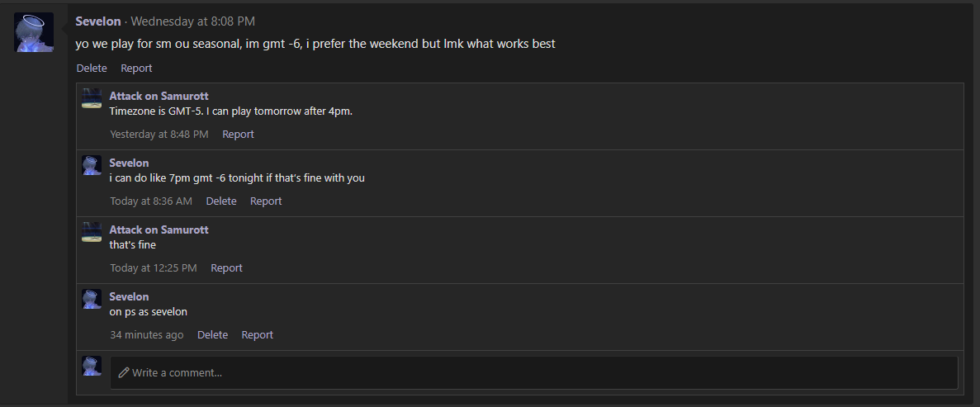Viewport: 980px width, 407px height.
Task: Delete the comment posted 34 minutes ago
Action: coord(212,334)
